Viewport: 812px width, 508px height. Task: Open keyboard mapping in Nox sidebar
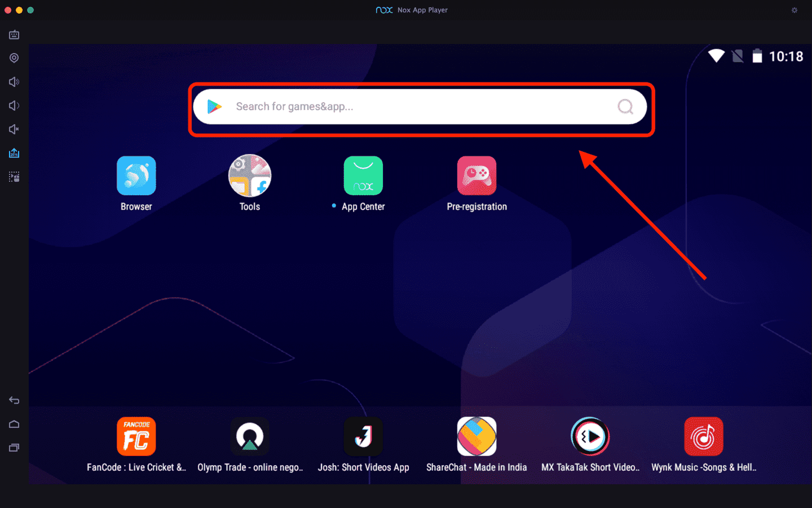click(x=14, y=35)
